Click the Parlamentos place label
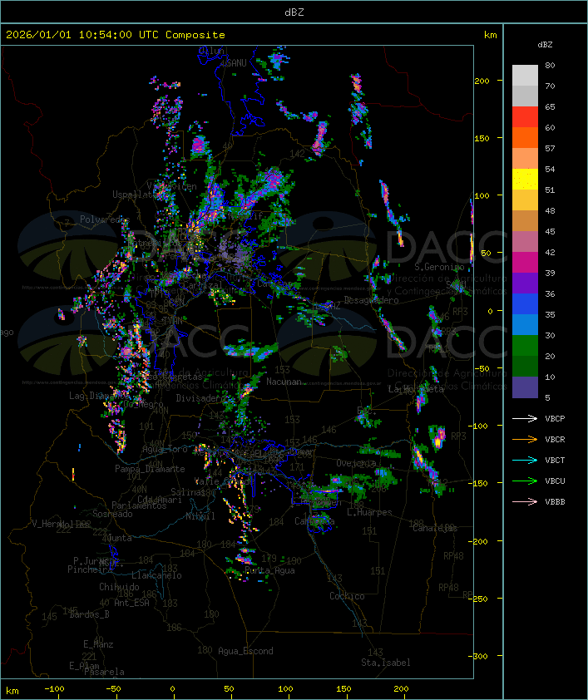 139,505
